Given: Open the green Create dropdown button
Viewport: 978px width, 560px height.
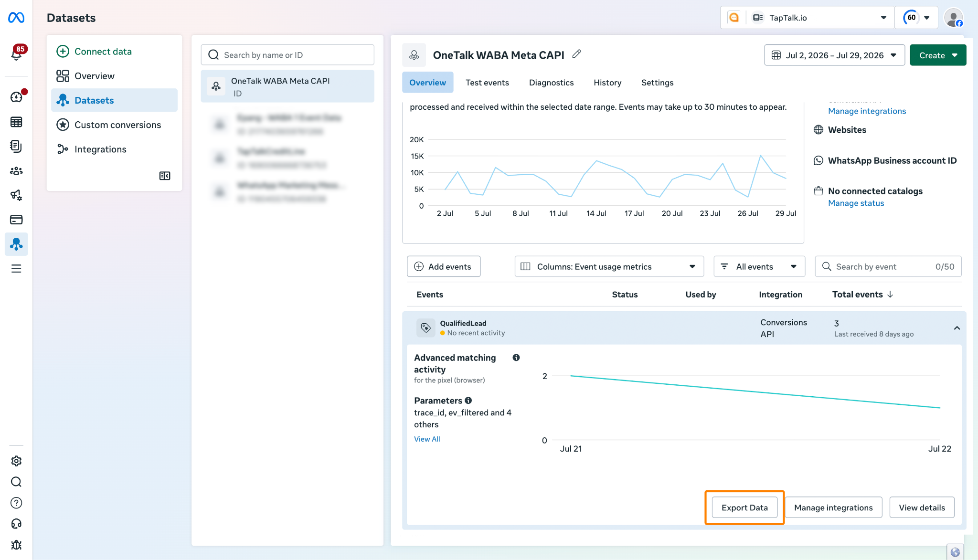Looking at the screenshot, I should point(938,55).
